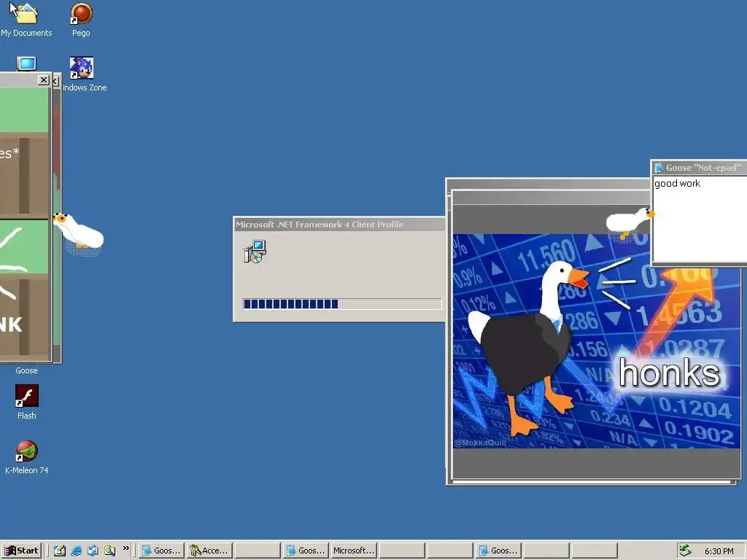Click the white goose beside the Not-epad window
Viewport: 747px width, 560px height.
click(x=630, y=223)
